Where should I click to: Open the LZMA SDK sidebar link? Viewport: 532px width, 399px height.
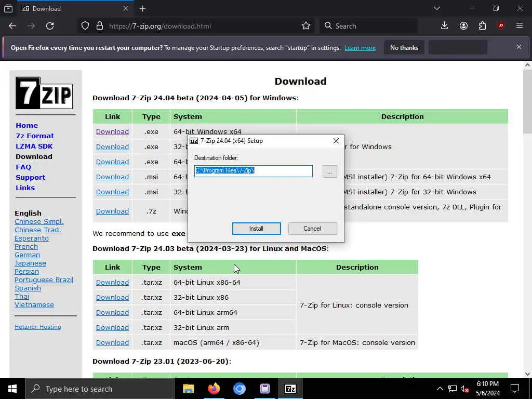34,146
